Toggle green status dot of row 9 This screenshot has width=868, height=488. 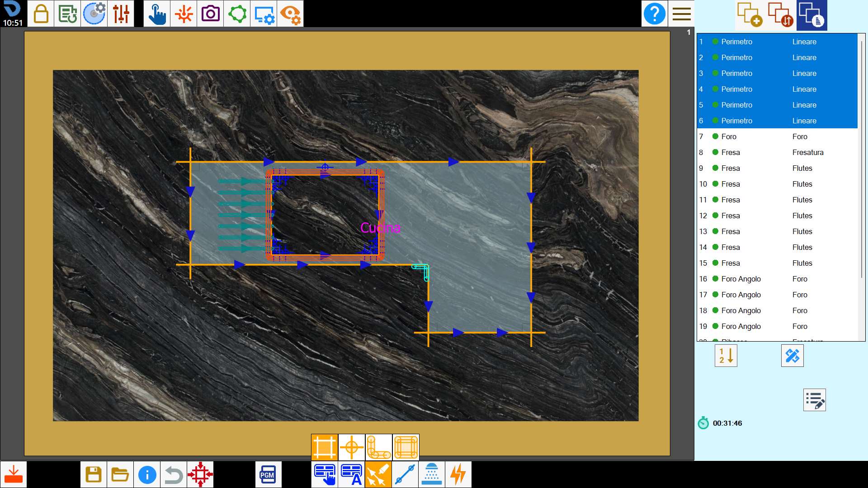(x=715, y=168)
